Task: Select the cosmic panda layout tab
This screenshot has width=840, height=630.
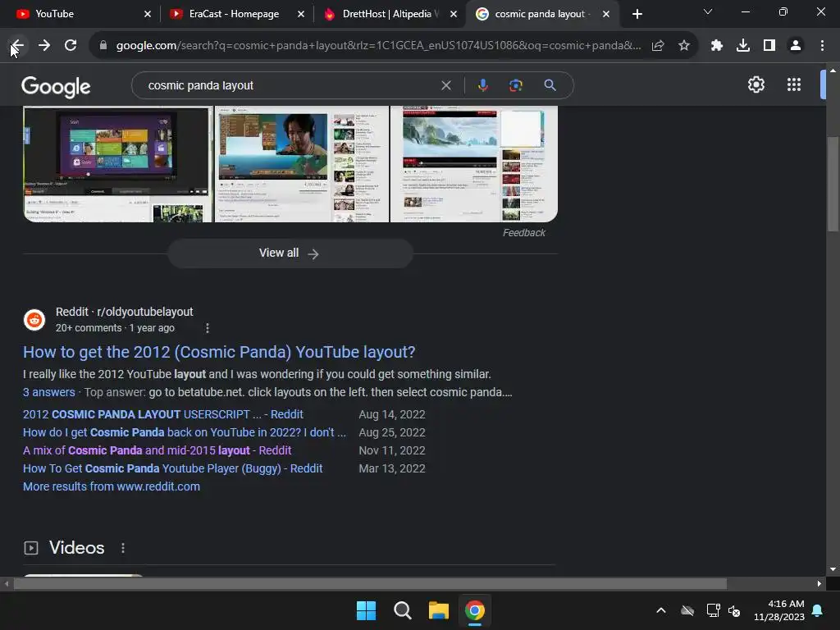Action: coord(541,14)
